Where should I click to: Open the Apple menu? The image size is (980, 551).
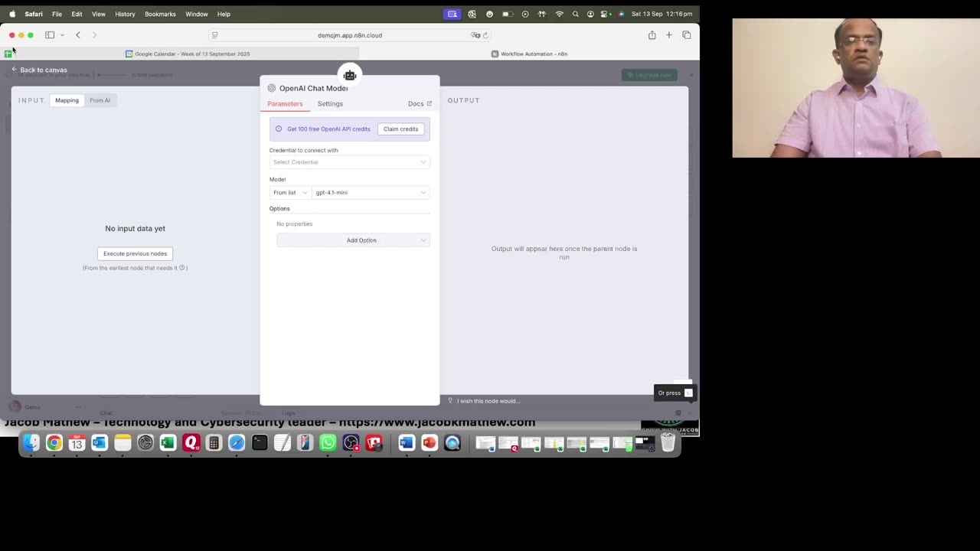(x=12, y=14)
